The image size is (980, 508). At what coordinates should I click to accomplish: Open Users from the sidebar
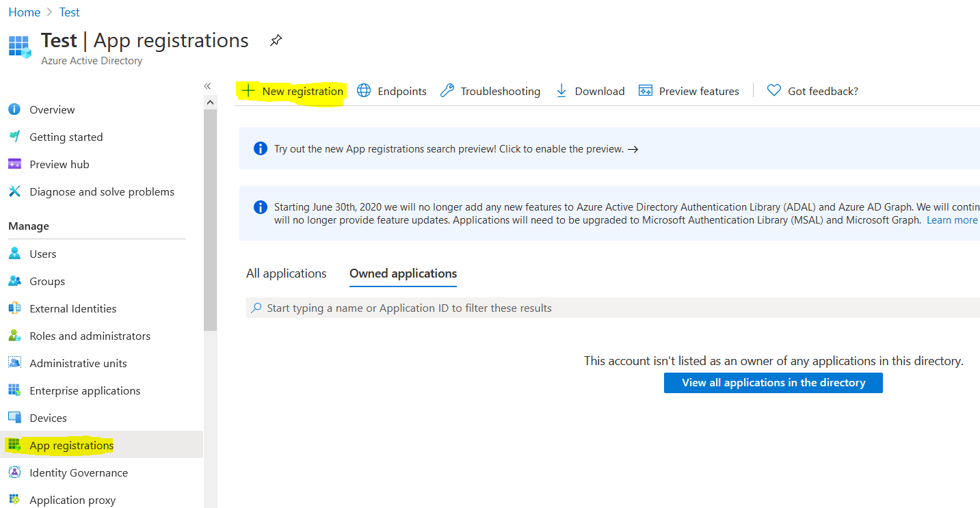(42, 253)
